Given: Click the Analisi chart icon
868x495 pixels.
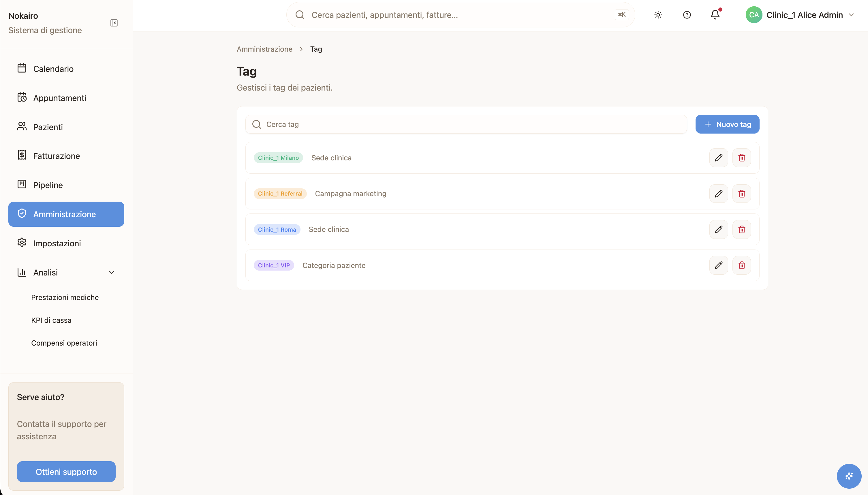Looking at the screenshot, I should [22, 272].
